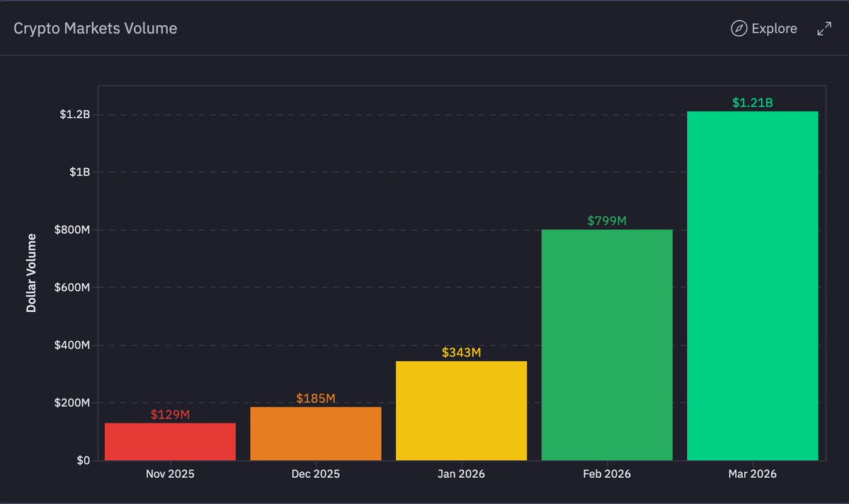Select the yellow Jan 2026 bar
849x504 pixels.
[x=461, y=411]
